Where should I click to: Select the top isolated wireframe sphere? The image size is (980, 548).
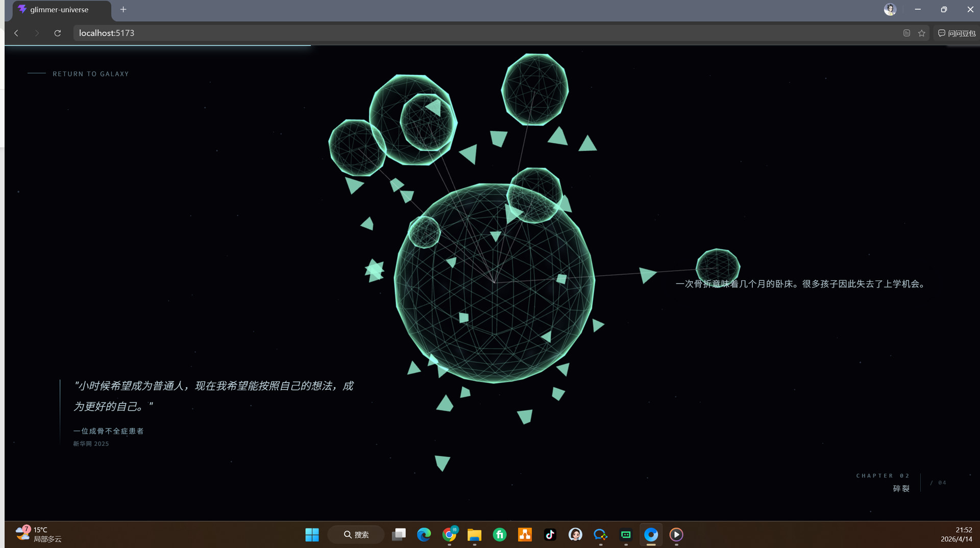pyautogui.click(x=534, y=89)
